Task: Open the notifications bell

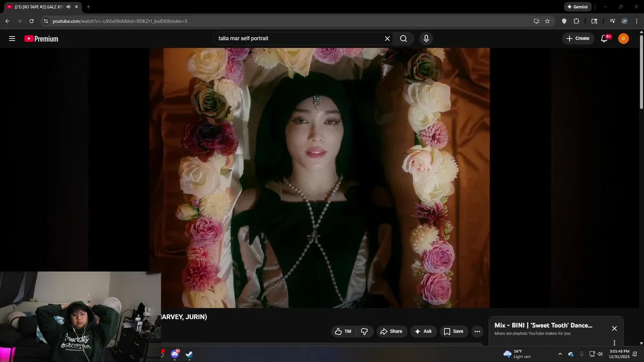Action: pyautogui.click(x=605, y=39)
